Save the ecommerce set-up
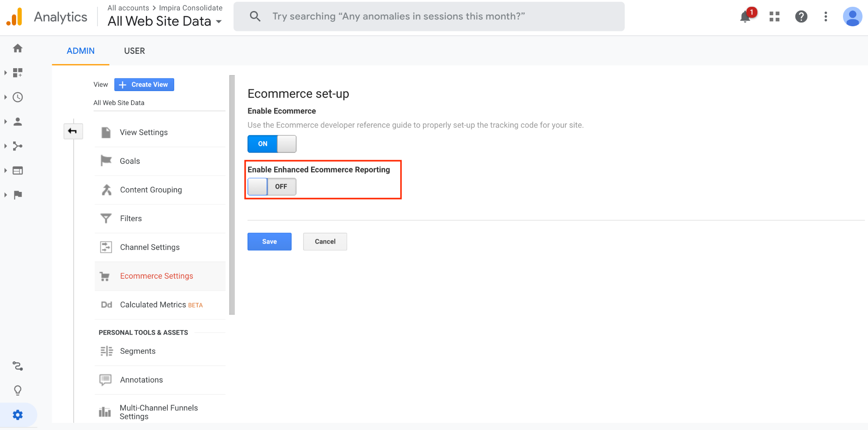Screen dimensions: 868x430 [270, 241]
